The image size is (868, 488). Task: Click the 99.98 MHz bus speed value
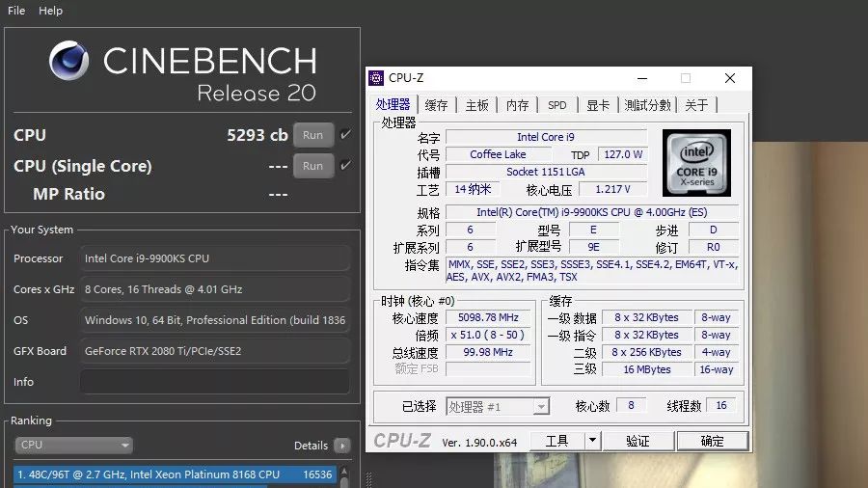pyautogui.click(x=488, y=352)
